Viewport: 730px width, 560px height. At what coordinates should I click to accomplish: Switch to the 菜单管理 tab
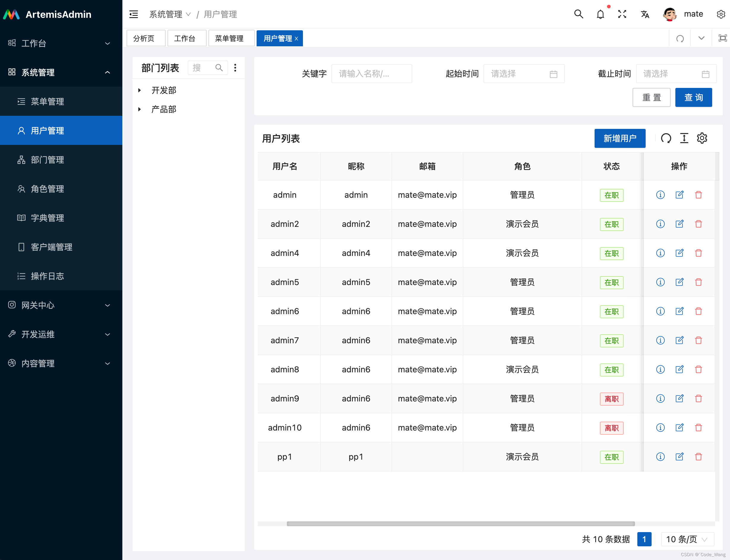[x=229, y=38]
